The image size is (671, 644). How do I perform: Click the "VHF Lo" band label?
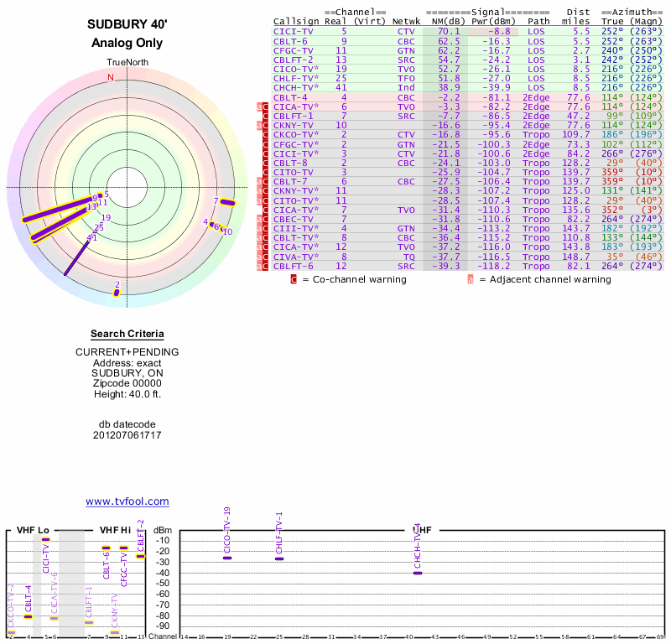(x=33, y=530)
